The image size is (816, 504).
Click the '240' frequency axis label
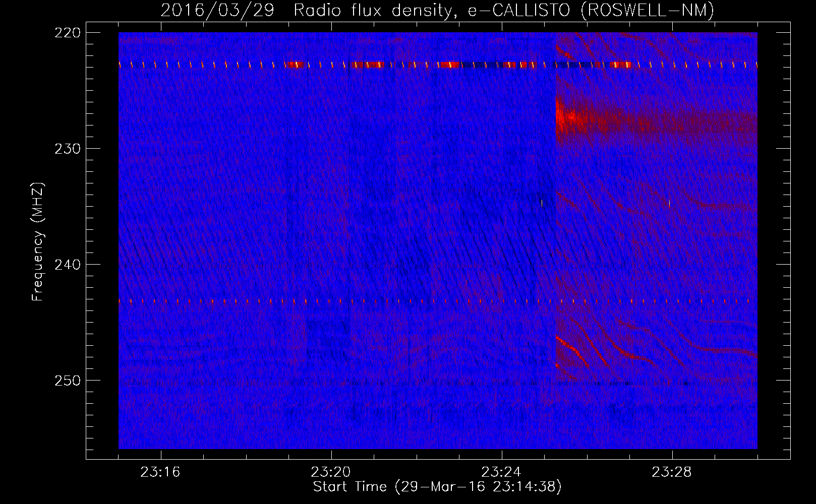tap(67, 265)
